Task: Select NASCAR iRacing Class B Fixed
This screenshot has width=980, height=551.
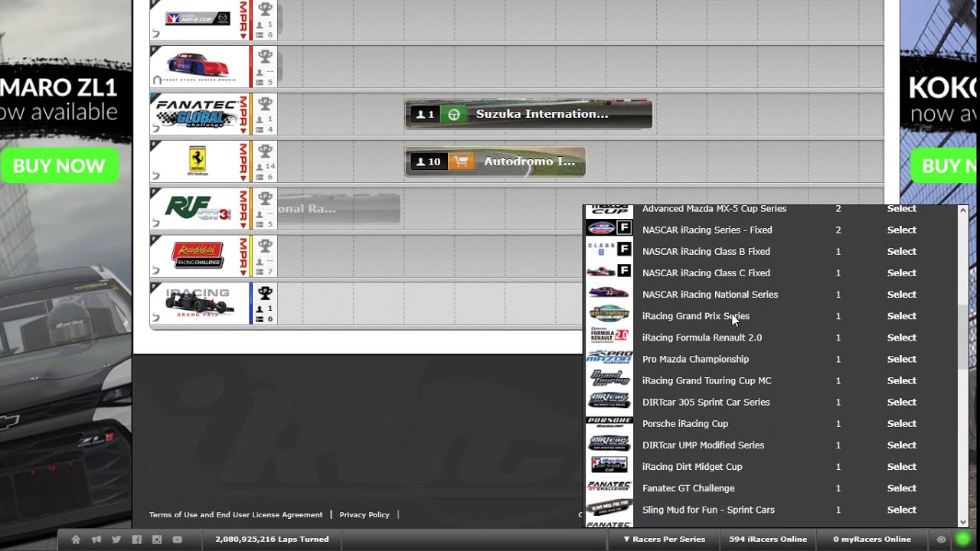Action: [901, 251]
